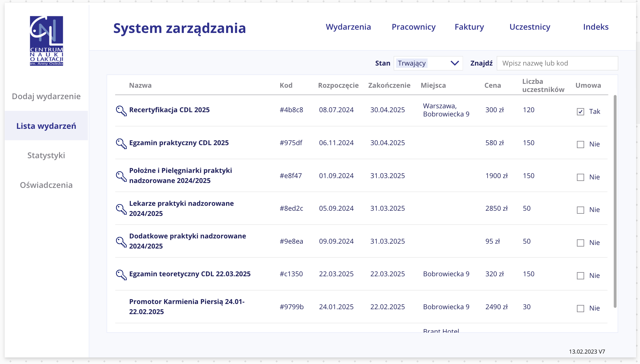Image resolution: width=640 pixels, height=364 pixels.
Task: Click the Nazwa column header
Action: [140, 85]
